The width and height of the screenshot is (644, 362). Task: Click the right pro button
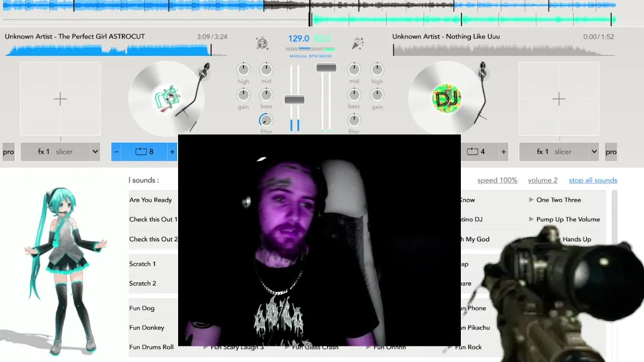pyautogui.click(x=611, y=151)
